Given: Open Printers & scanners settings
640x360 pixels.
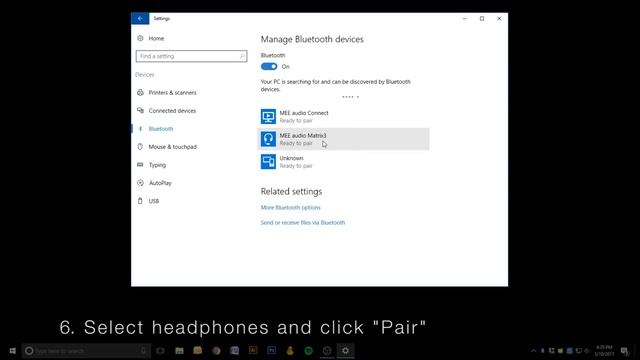Looking at the screenshot, I should click(172, 93).
